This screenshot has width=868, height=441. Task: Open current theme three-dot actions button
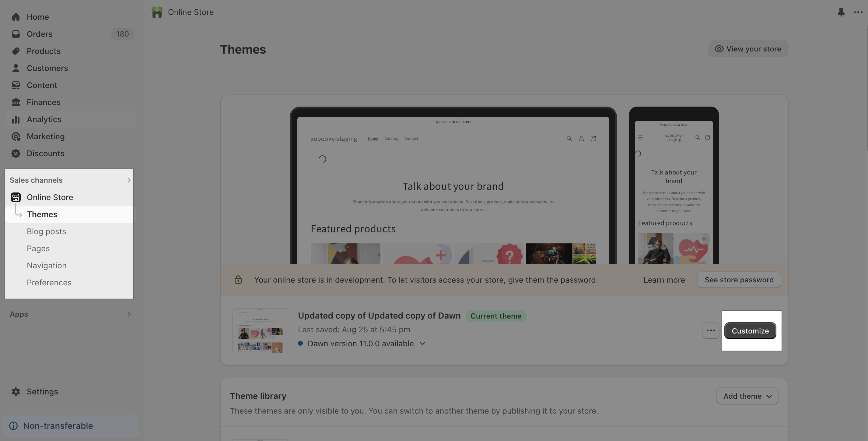pyautogui.click(x=711, y=331)
